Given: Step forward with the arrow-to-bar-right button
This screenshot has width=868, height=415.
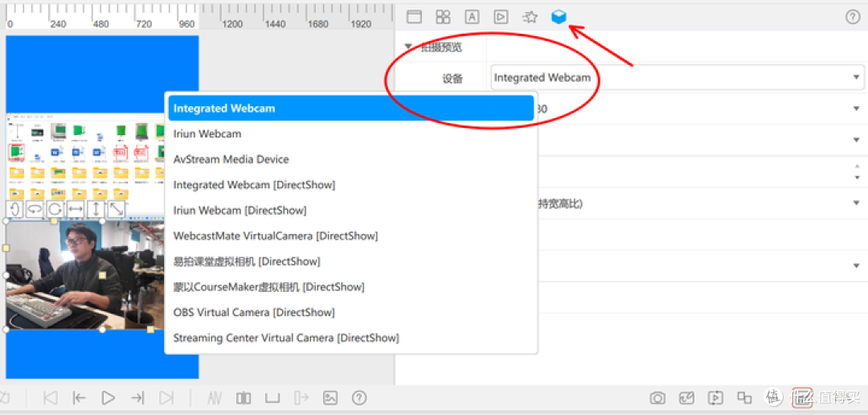Looking at the screenshot, I should (x=137, y=397).
